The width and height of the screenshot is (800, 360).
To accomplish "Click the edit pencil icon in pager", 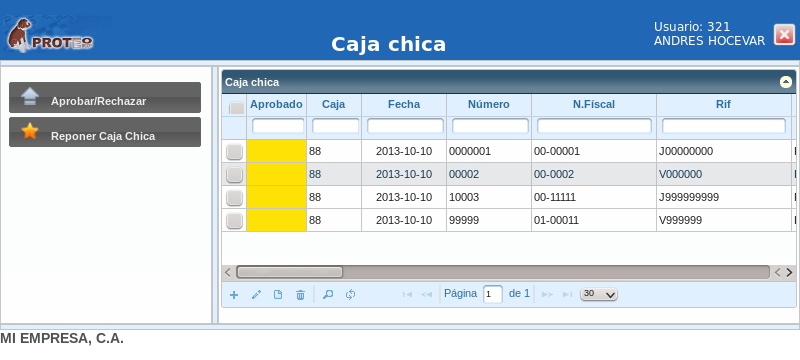I will point(256,295).
